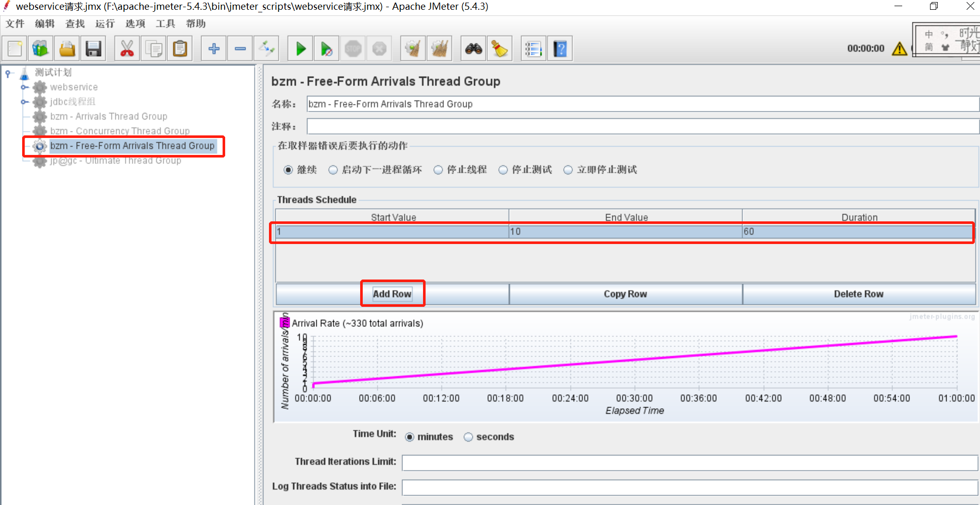Expand all nodes with plus icon
The width and height of the screenshot is (980, 505).
point(214,49)
